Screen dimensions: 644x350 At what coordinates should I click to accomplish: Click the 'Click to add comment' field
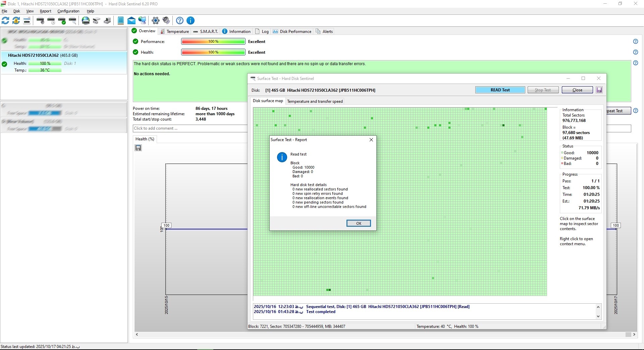[190, 128]
